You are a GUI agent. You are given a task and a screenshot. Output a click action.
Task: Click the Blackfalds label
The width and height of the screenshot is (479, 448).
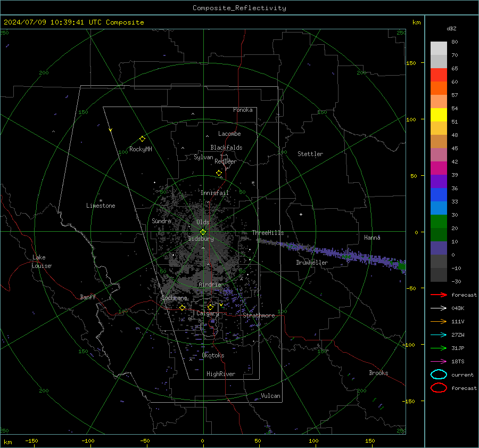click(x=226, y=148)
